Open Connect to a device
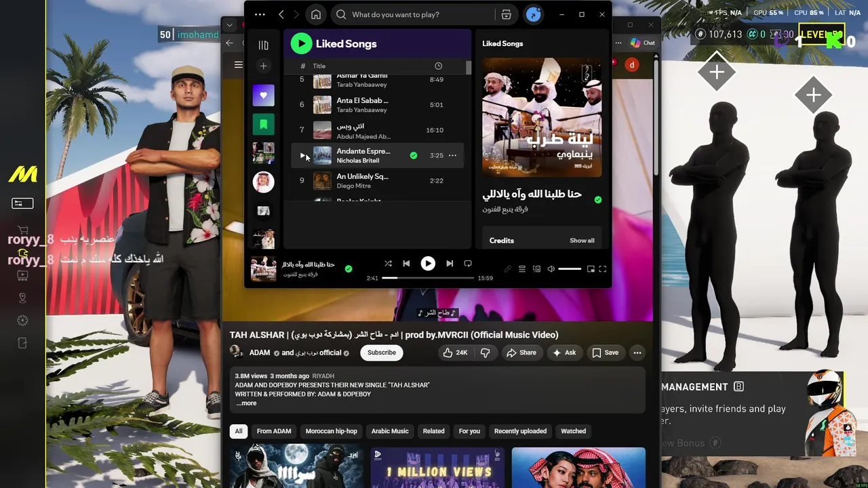The height and width of the screenshot is (488, 868). click(536, 269)
